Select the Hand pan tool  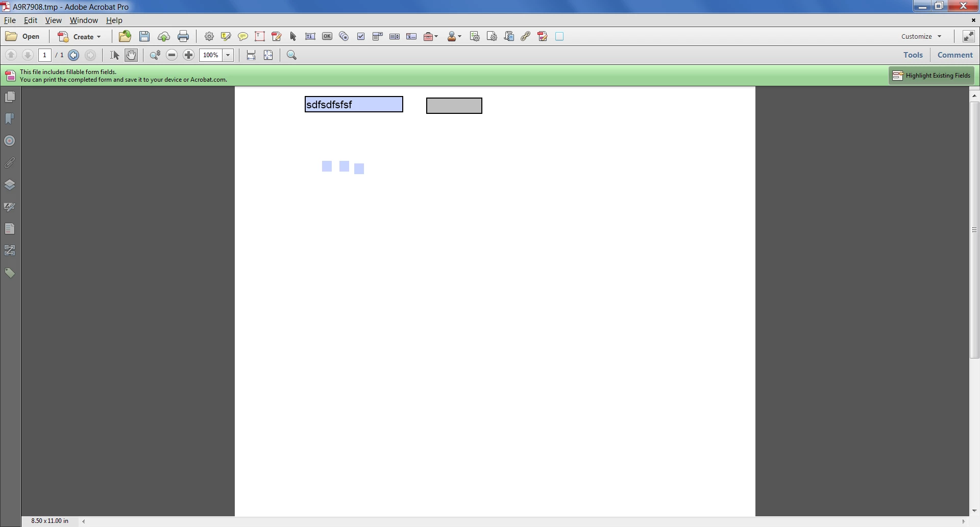click(x=131, y=55)
